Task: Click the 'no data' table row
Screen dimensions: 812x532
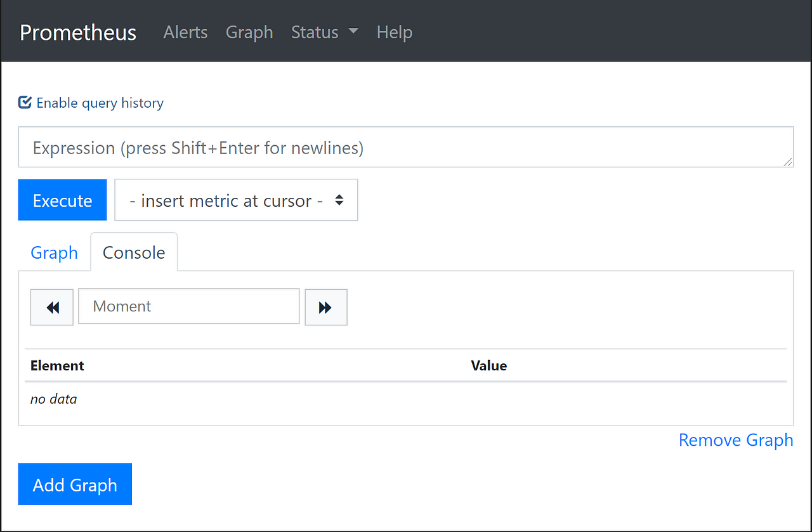Action: point(405,399)
